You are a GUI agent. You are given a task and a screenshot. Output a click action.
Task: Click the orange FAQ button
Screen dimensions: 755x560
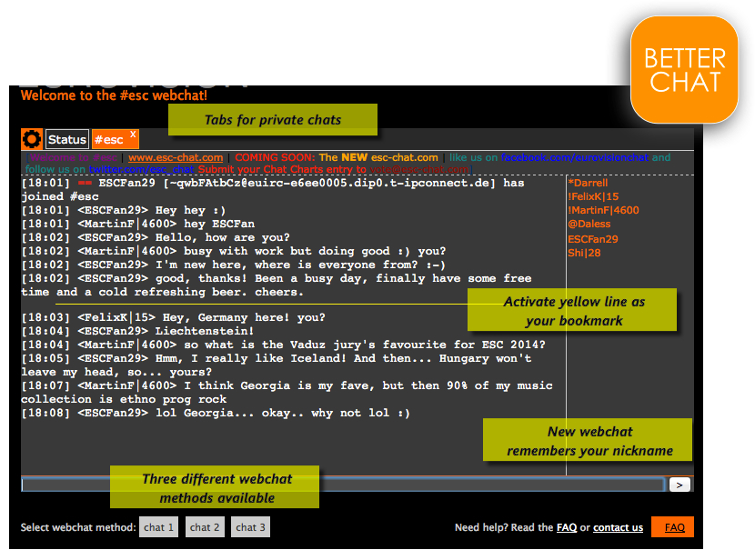672,526
